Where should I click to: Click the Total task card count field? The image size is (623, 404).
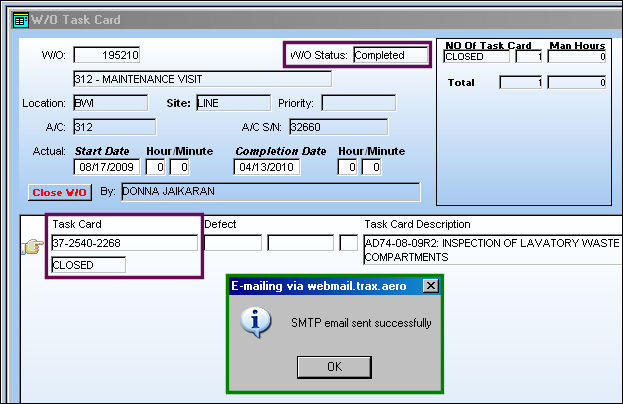coord(520,82)
